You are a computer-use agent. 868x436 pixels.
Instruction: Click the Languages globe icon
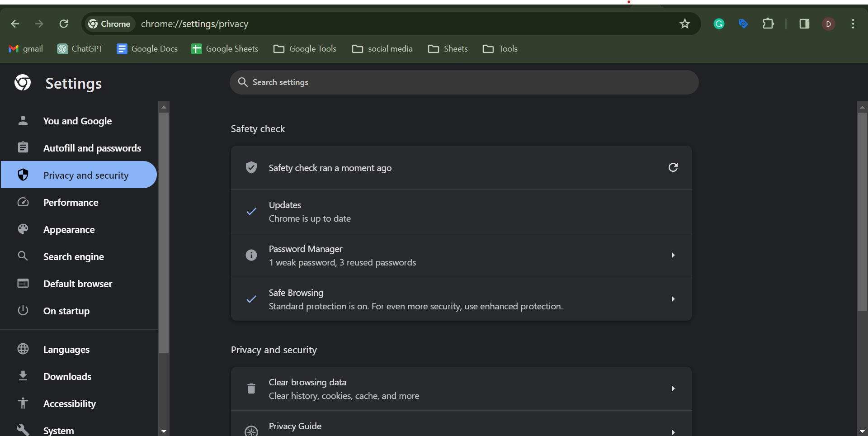(x=23, y=349)
